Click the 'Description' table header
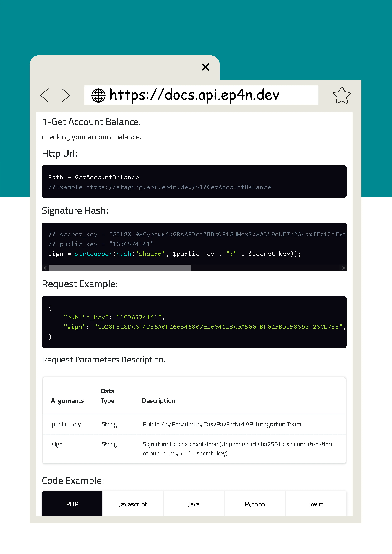Image resolution: width=392 pixels, height=554 pixels. (159, 401)
